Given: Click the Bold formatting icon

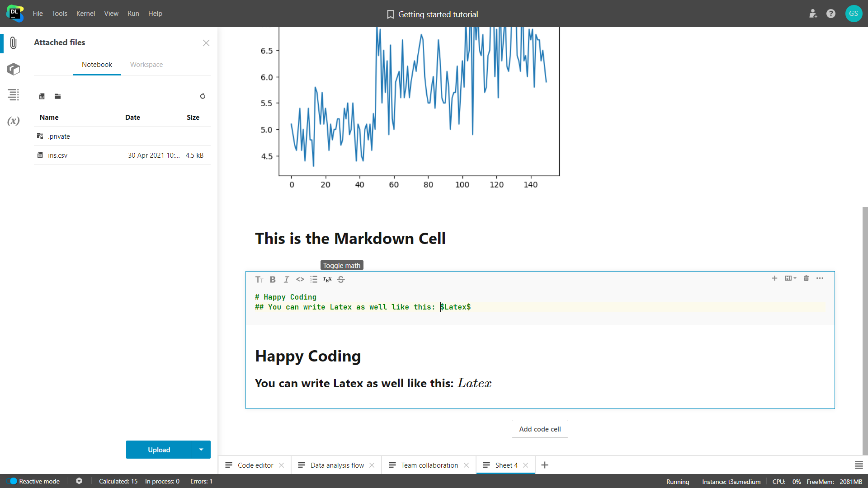Looking at the screenshot, I should click(273, 279).
